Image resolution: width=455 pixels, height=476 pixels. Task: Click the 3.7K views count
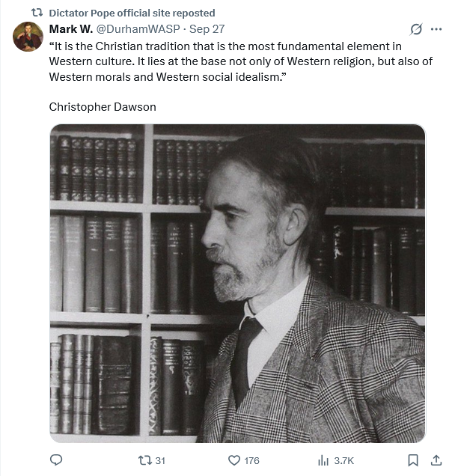point(343,460)
